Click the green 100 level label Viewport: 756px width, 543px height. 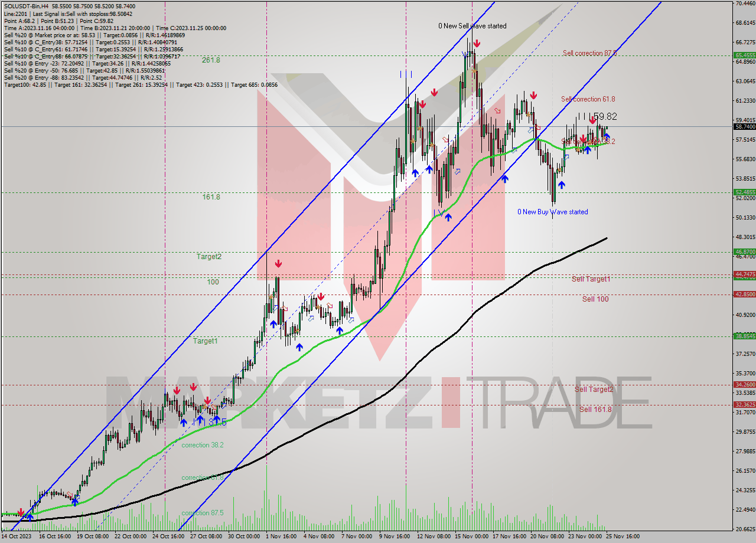click(x=213, y=282)
